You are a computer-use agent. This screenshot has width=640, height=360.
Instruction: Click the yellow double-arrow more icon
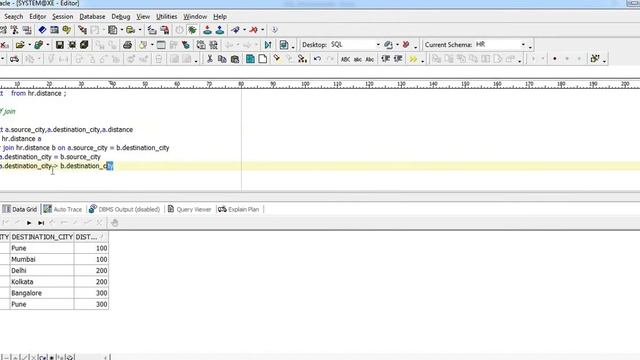[413, 59]
